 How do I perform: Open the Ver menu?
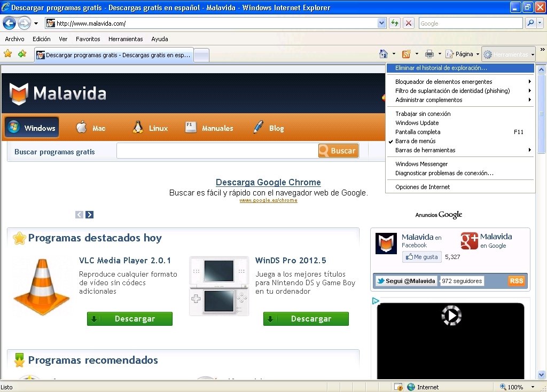(x=63, y=39)
